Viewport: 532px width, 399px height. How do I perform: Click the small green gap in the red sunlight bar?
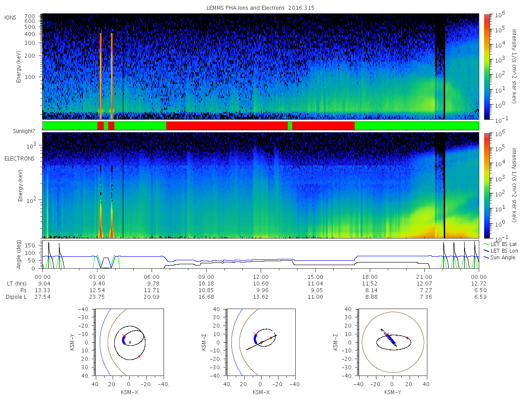click(x=290, y=126)
